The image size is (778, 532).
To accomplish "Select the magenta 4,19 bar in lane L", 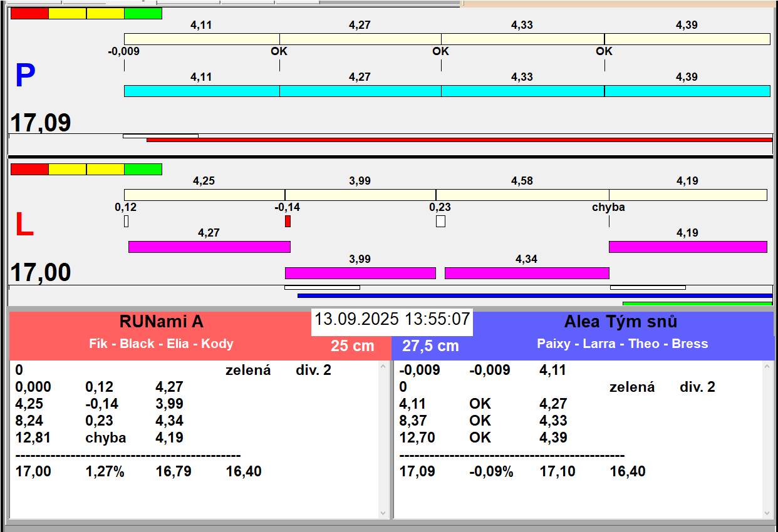I will (688, 247).
